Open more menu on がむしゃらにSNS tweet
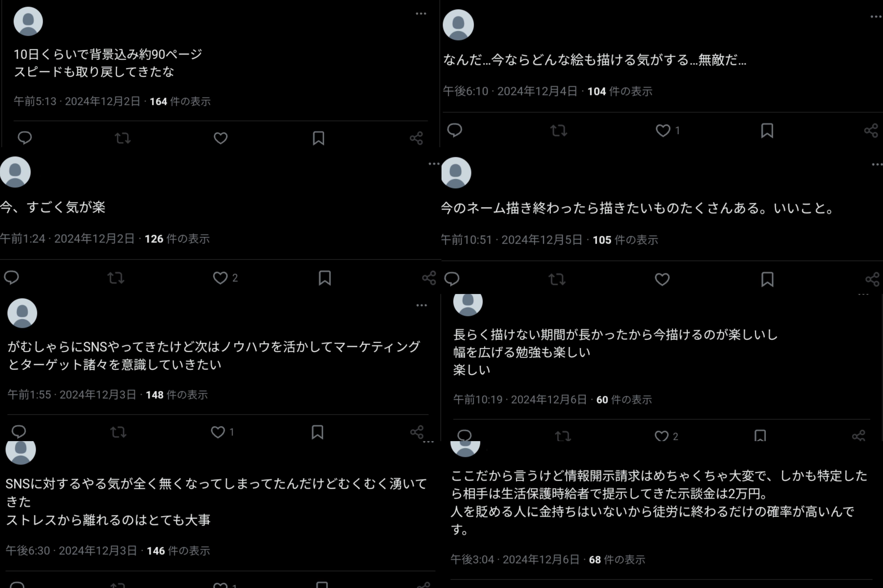 (x=421, y=305)
